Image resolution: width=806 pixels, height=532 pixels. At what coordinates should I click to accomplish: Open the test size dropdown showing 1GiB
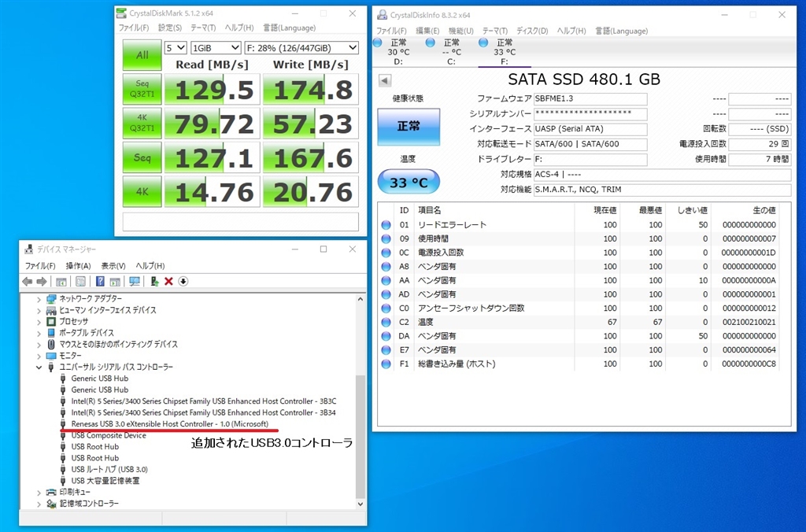(216, 48)
